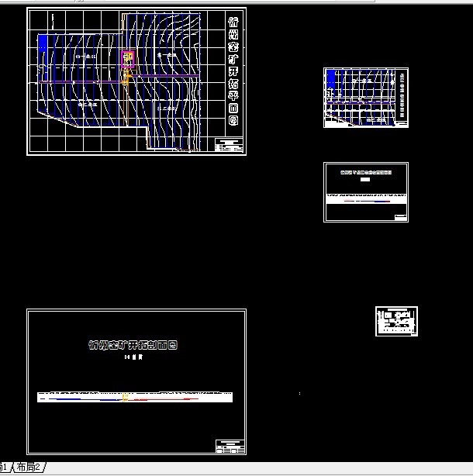Select the subtitle under the section drawing title
Screen dimensions: 473x476
coord(133,357)
